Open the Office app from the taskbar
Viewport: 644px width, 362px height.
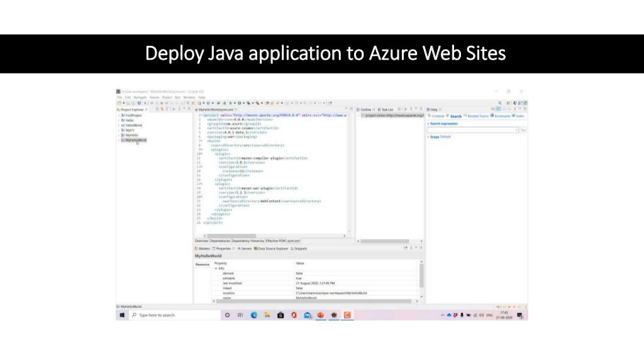coord(294,315)
